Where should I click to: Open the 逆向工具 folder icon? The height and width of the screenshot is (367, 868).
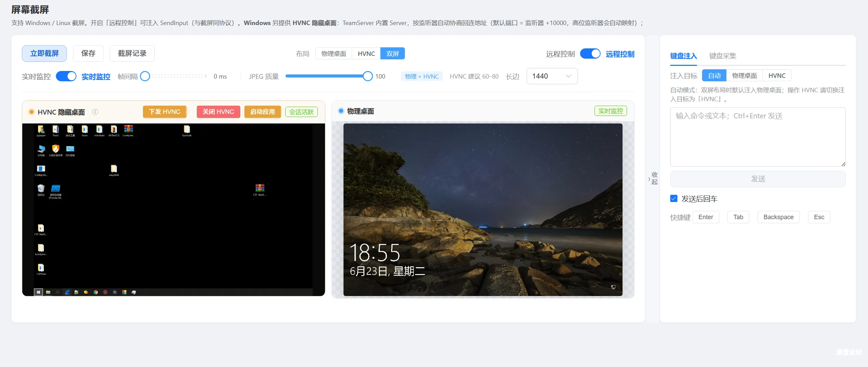point(70,130)
